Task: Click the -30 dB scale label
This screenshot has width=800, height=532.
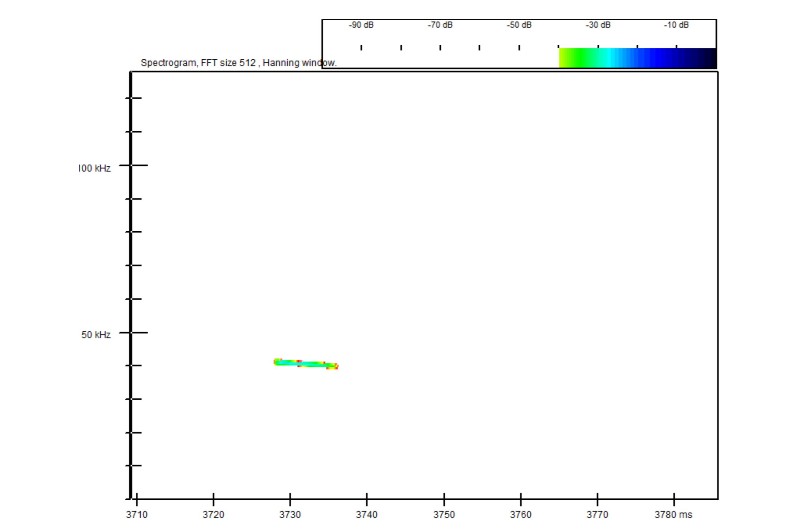Action: 598,25
